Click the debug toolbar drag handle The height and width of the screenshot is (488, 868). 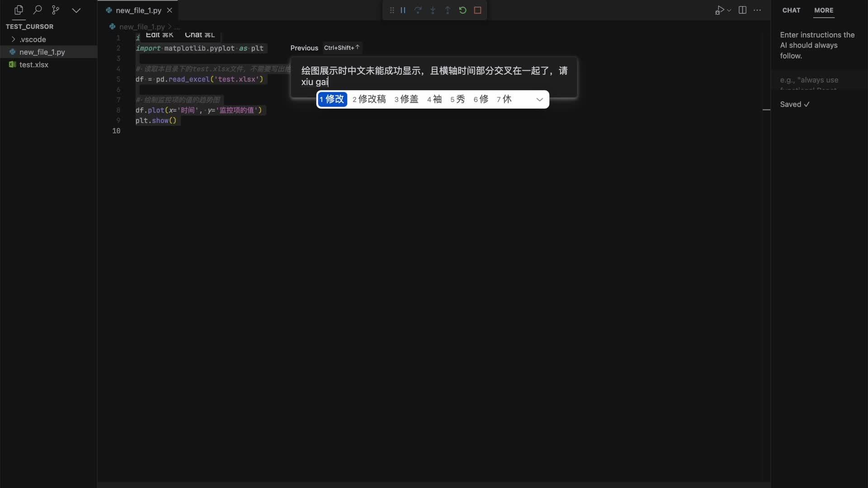click(392, 10)
